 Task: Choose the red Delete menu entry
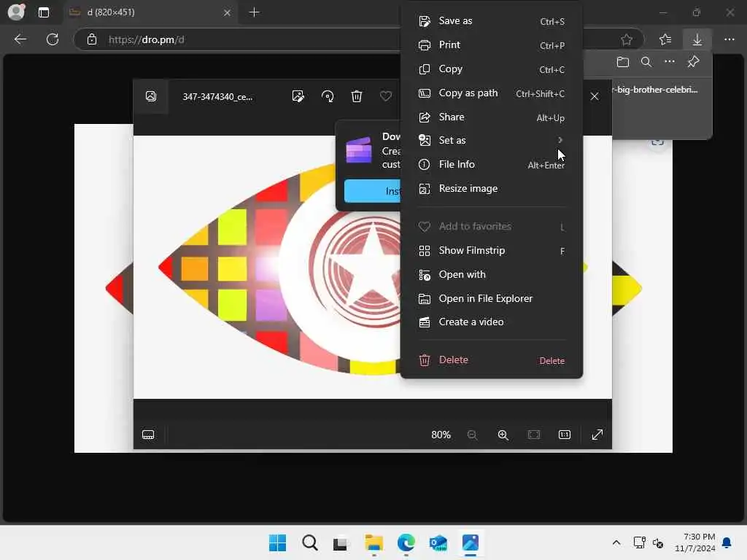point(491,360)
